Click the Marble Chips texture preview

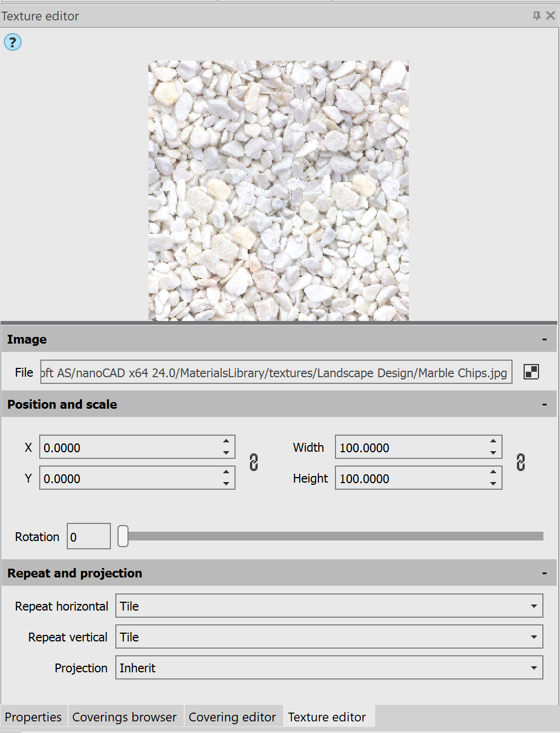coord(278,190)
